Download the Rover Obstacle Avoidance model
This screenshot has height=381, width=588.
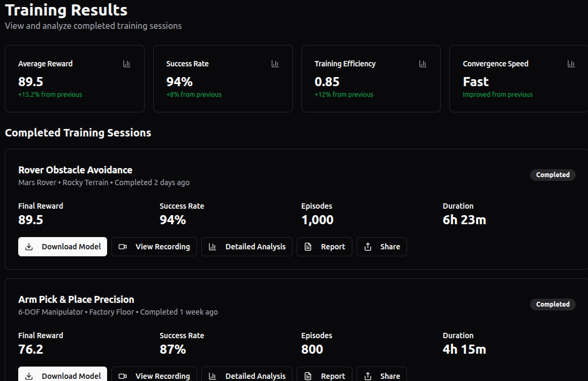(x=63, y=247)
